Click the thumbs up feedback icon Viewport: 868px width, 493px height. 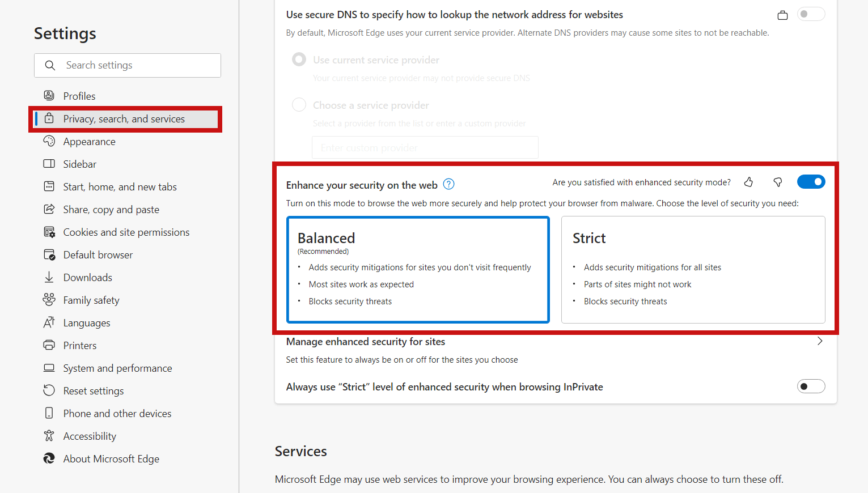click(748, 182)
